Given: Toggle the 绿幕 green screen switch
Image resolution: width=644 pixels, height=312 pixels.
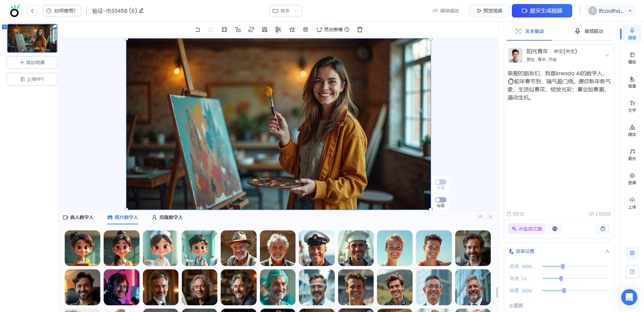Looking at the screenshot, I should tap(440, 200).
